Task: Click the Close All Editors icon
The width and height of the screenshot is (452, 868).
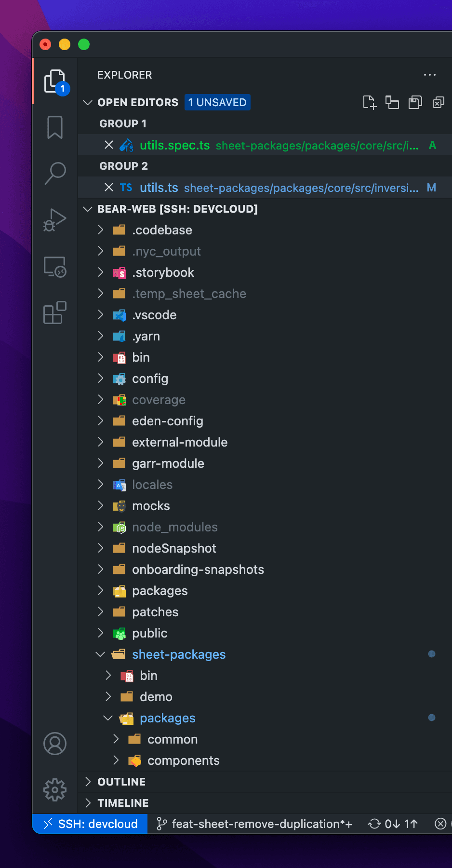Action: point(438,102)
